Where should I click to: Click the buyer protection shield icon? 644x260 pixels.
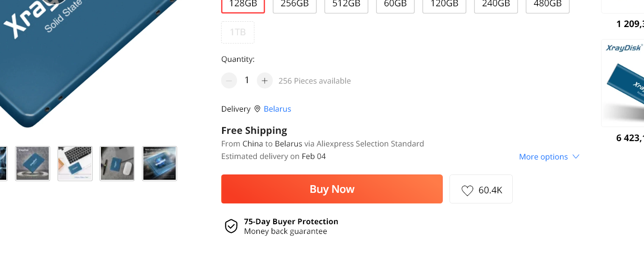click(x=231, y=226)
